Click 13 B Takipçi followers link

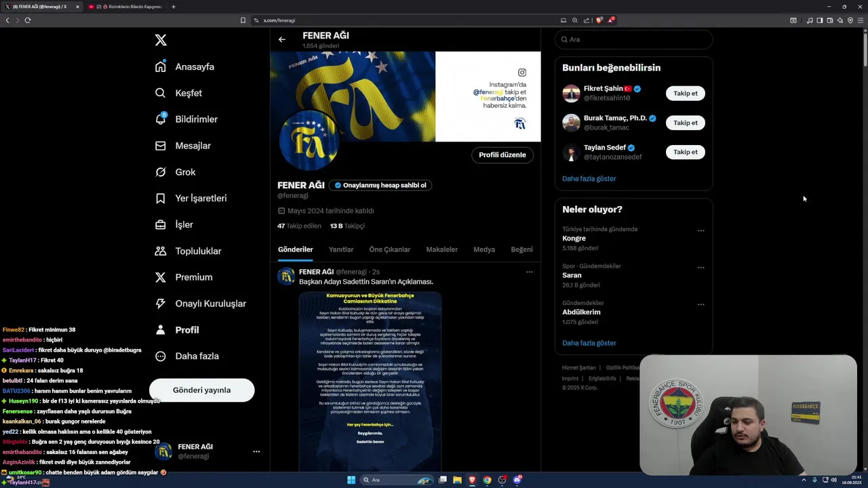coord(347,226)
